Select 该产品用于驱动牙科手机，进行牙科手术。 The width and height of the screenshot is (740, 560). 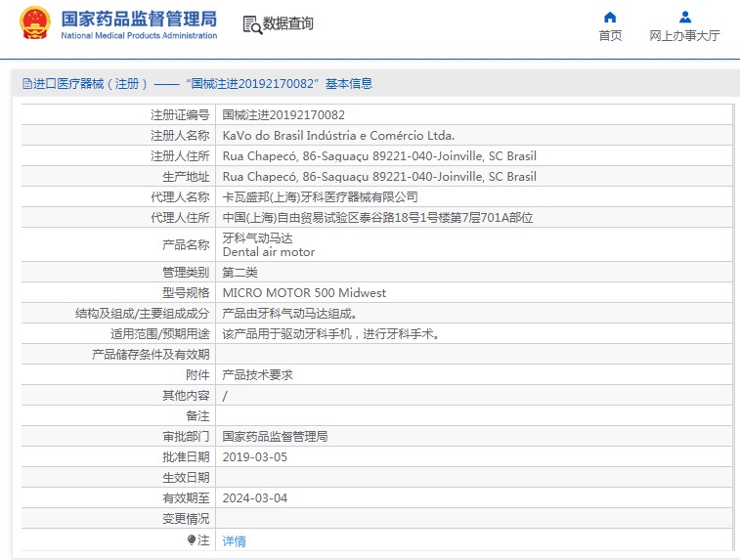(x=331, y=334)
